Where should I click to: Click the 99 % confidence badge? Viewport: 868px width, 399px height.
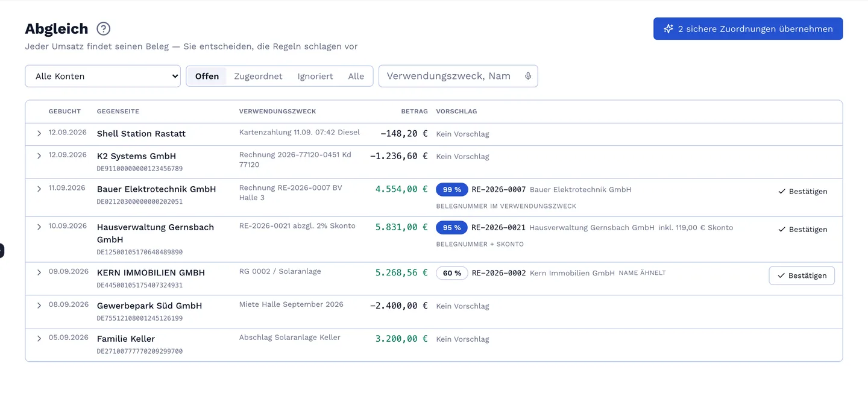coord(452,189)
